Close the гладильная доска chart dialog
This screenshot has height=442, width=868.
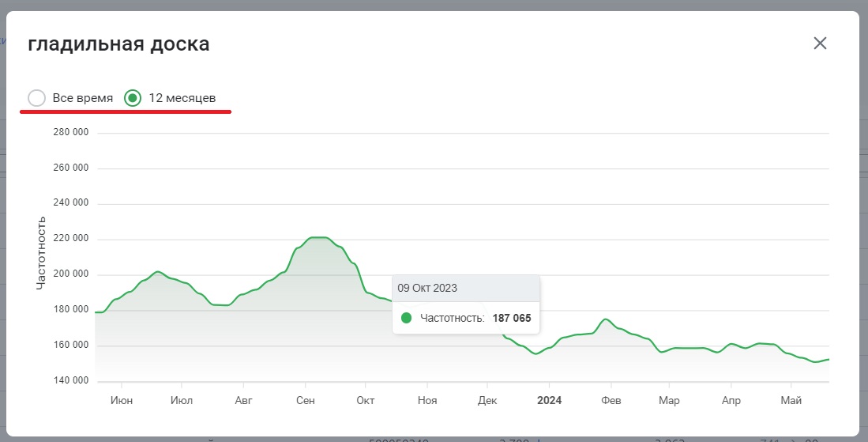click(x=820, y=43)
